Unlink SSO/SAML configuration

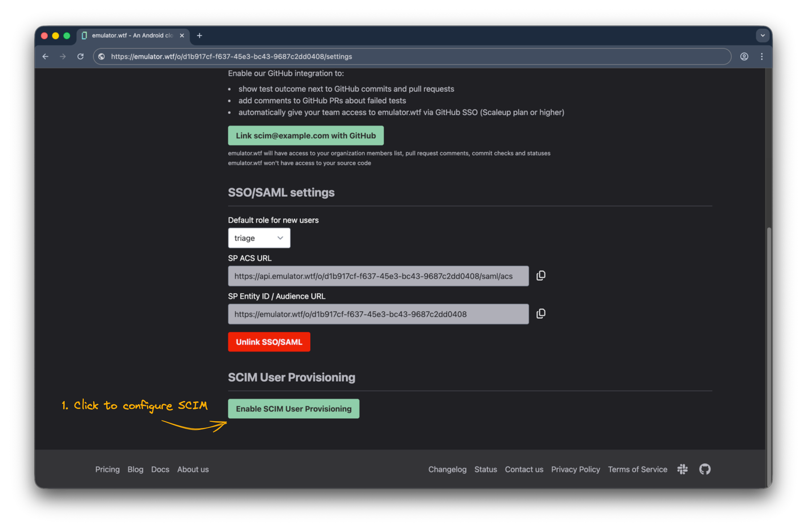point(269,341)
